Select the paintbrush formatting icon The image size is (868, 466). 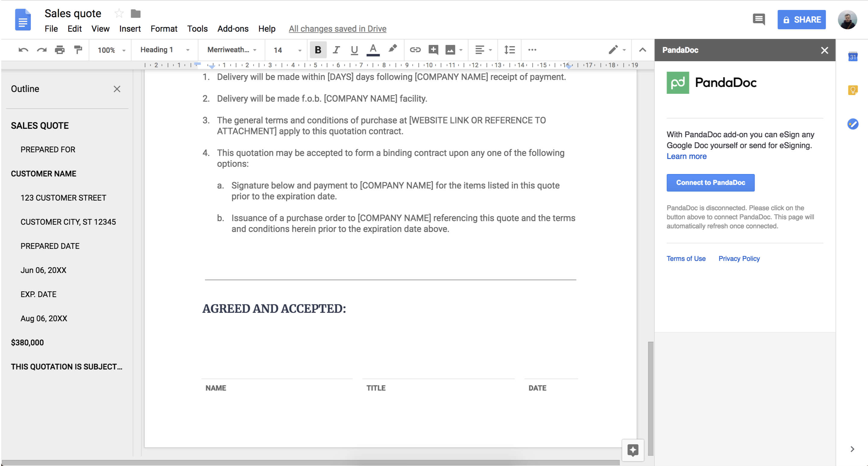(x=79, y=50)
